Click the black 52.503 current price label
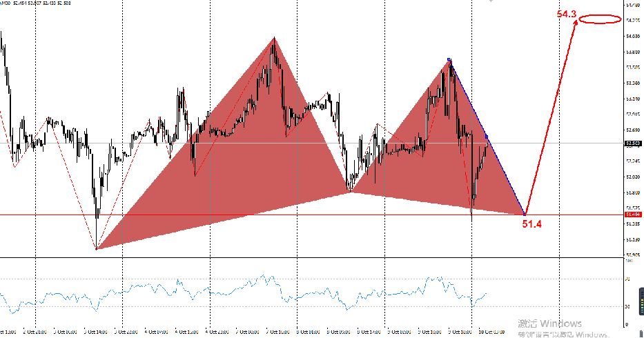644x338 pixels. (633, 143)
